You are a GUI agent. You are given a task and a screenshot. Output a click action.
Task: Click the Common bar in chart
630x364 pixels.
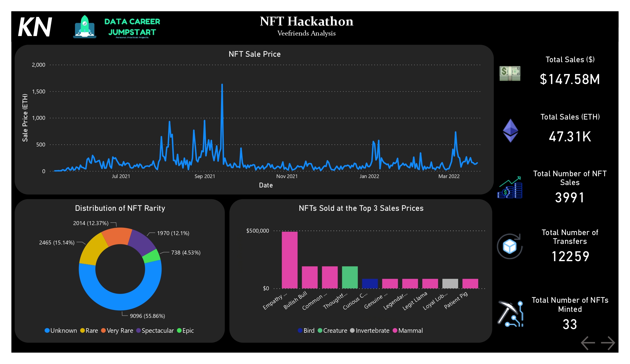click(x=330, y=277)
